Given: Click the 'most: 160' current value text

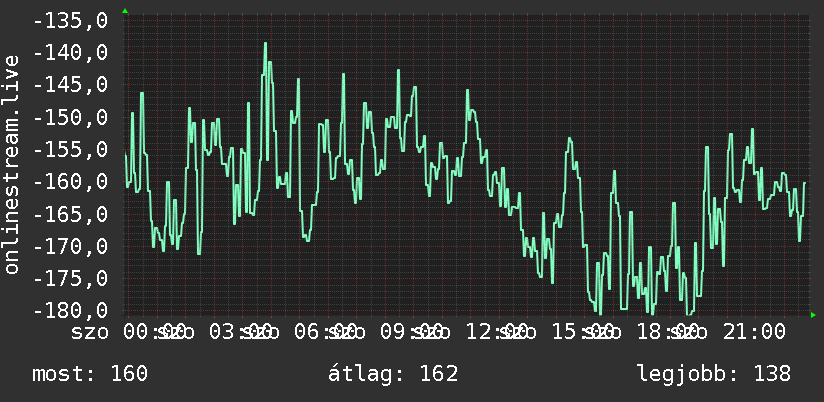Looking at the screenshot, I should pyautogui.click(x=90, y=374).
